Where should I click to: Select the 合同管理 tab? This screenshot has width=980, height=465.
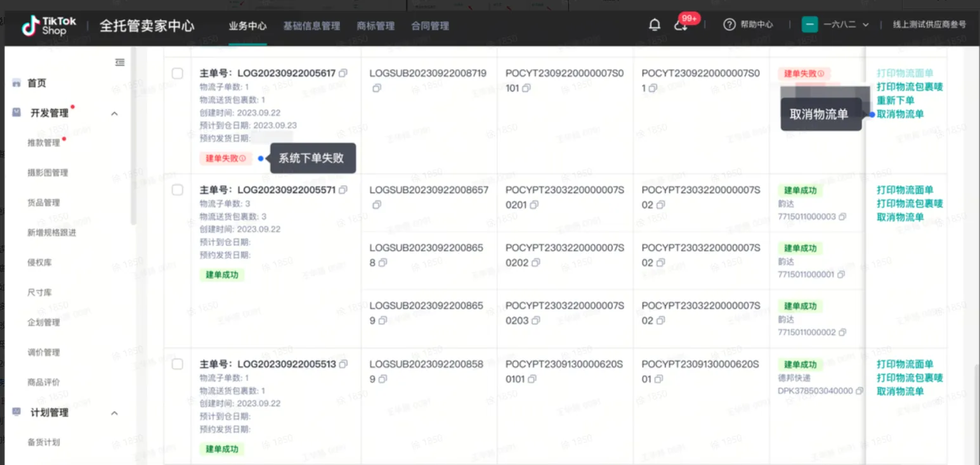pos(430,26)
